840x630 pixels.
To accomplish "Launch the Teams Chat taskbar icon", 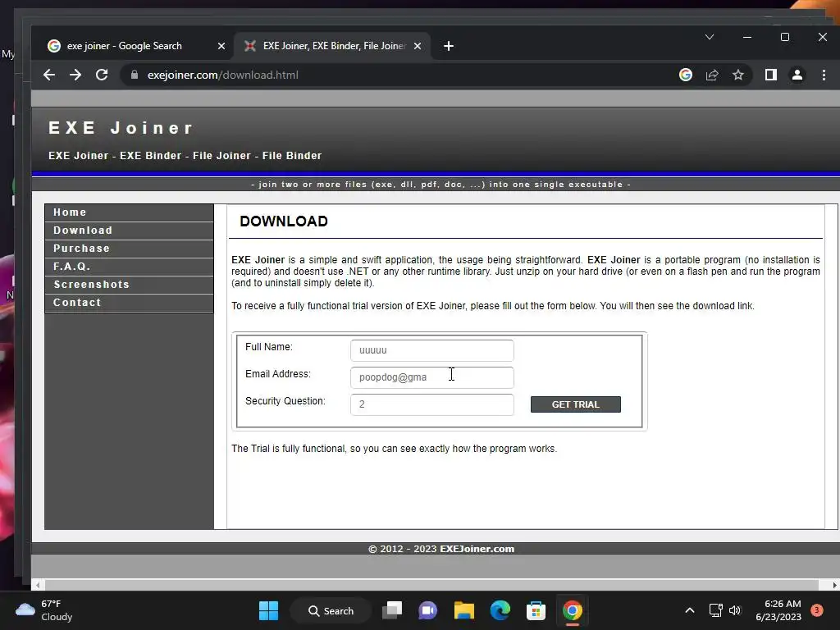I will coord(428,610).
